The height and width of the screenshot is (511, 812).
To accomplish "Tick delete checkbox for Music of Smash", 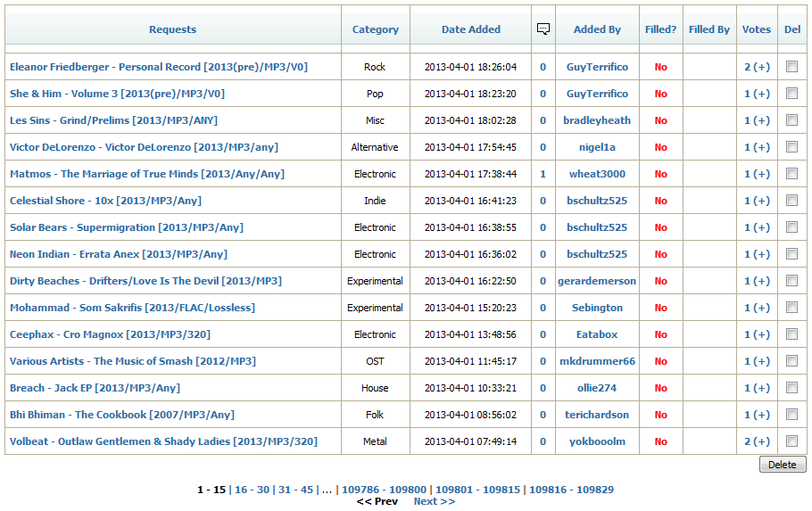I will tap(791, 361).
